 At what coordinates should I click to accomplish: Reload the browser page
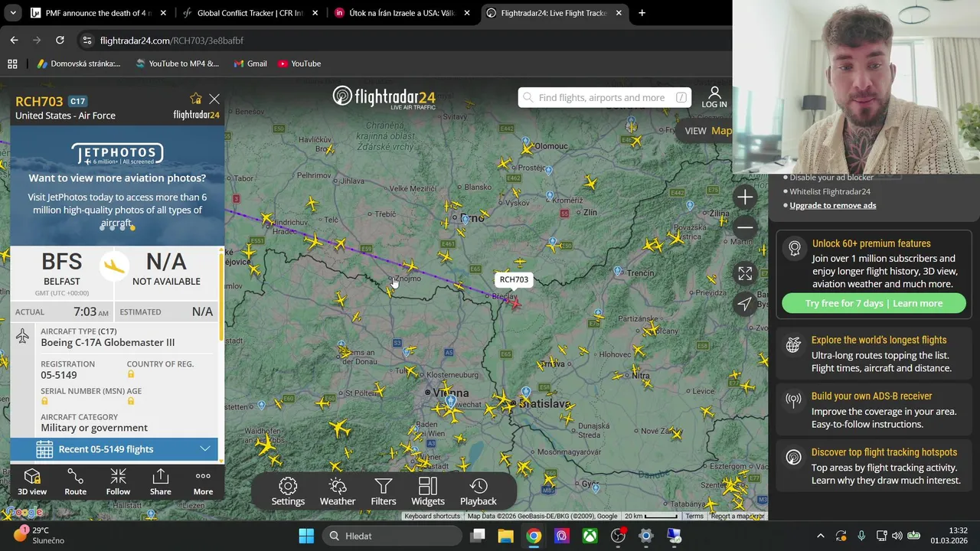tap(60, 40)
